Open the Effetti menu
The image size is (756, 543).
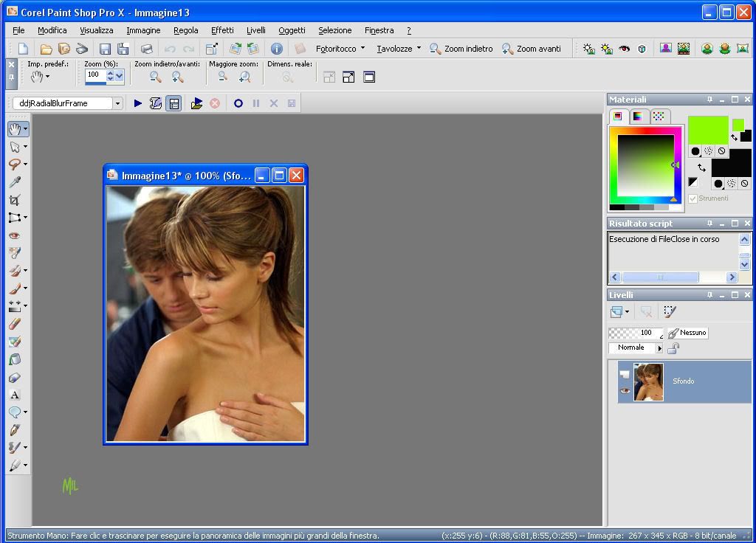(222, 30)
